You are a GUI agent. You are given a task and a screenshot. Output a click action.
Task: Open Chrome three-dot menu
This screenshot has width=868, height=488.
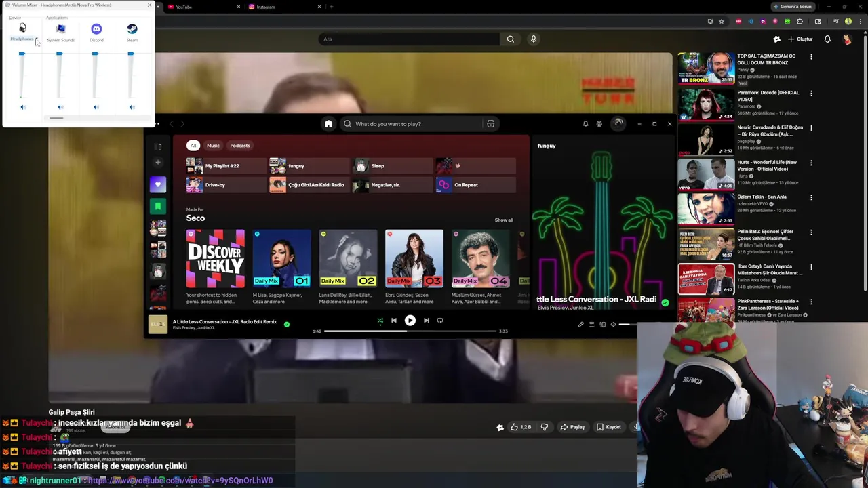(x=859, y=22)
